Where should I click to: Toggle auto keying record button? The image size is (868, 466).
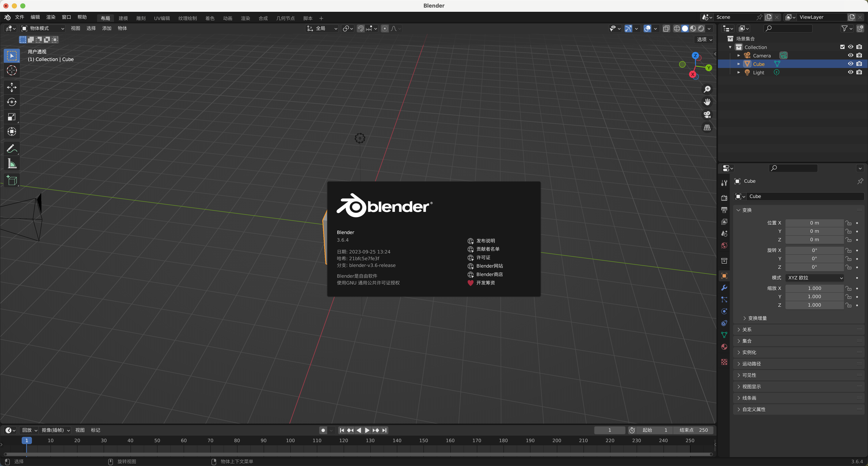(323, 430)
